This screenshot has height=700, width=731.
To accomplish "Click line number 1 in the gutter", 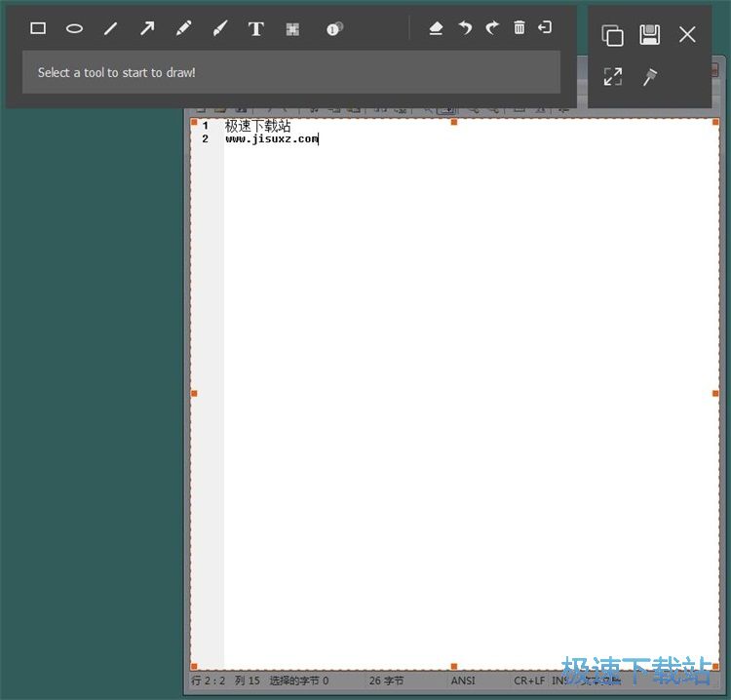I will point(205,126).
